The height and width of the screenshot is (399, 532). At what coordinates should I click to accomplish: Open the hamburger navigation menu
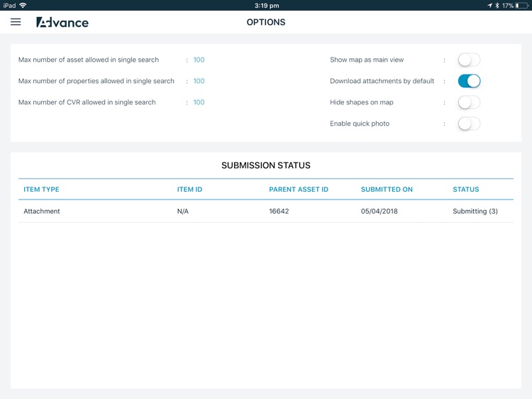[x=16, y=22]
